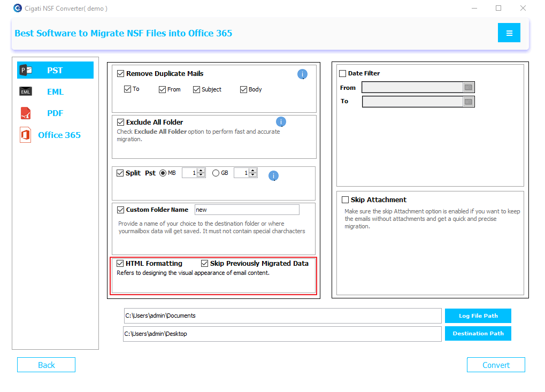The height and width of the screenshot is (392, 545).
Task: Select the PDF format option
Action: pos(55,113)
